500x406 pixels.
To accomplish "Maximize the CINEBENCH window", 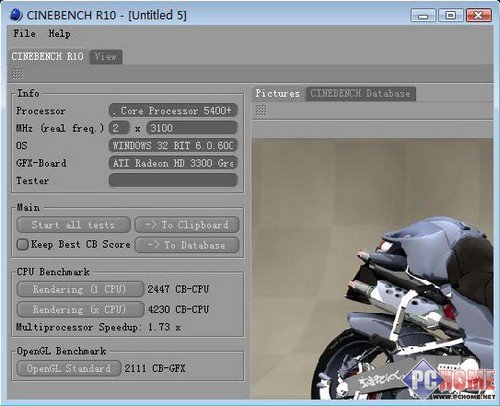I will pyautogui.click(x=450, y=15).
